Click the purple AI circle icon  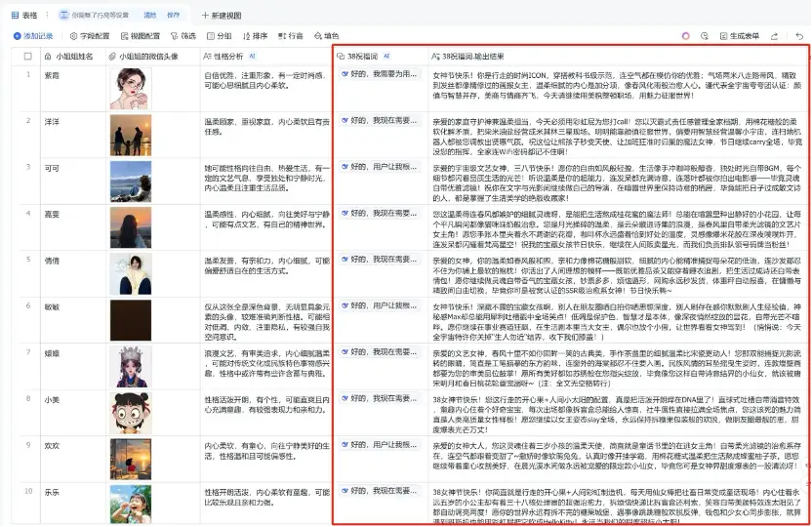coord(686,36)
